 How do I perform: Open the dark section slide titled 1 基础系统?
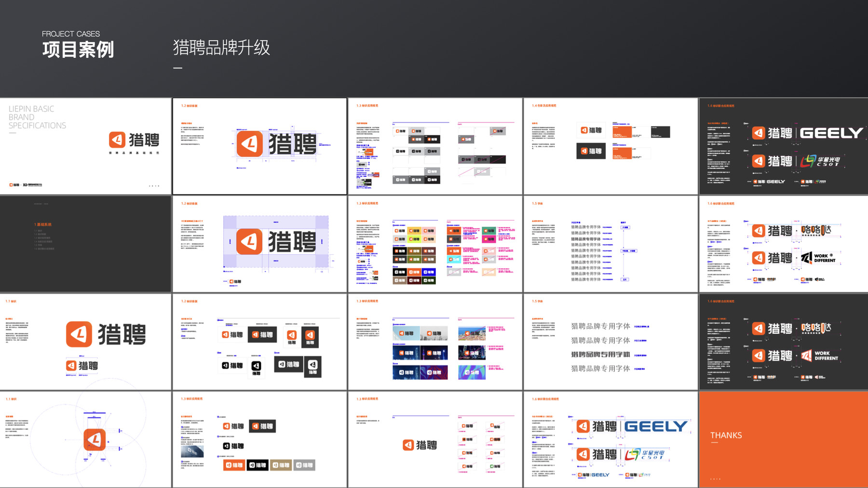[85, 244]
